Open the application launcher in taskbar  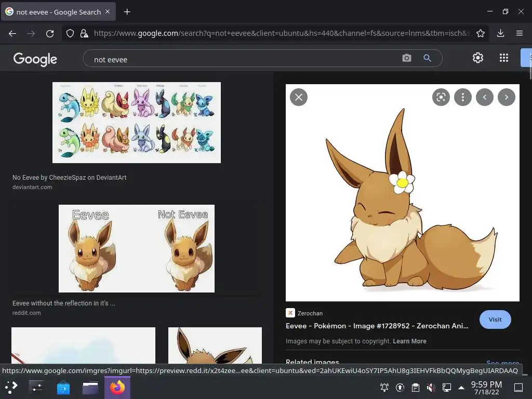pyautogui.click(x=11, y=387)
